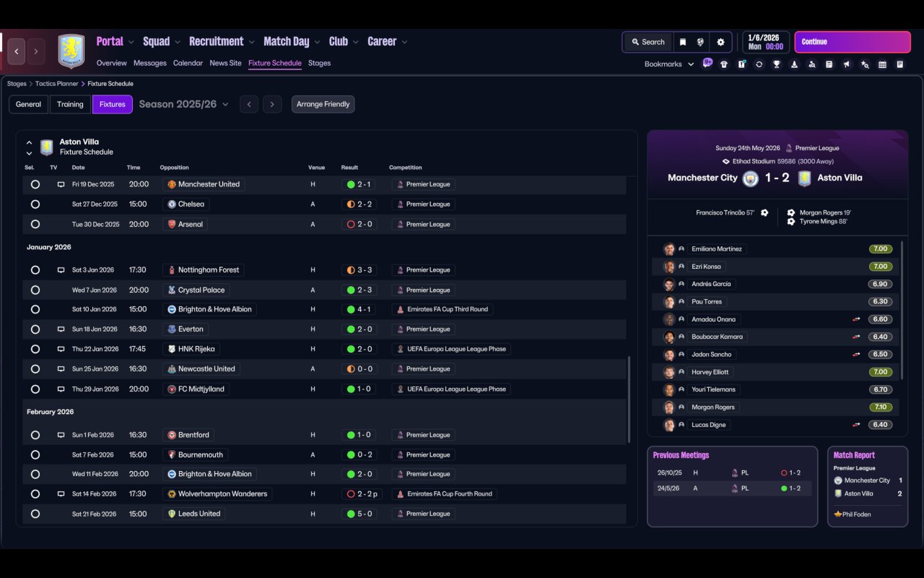Click the Arrange Friendly button
The image size is (924, 578).
pyautogui.click(x=323, y=105)
